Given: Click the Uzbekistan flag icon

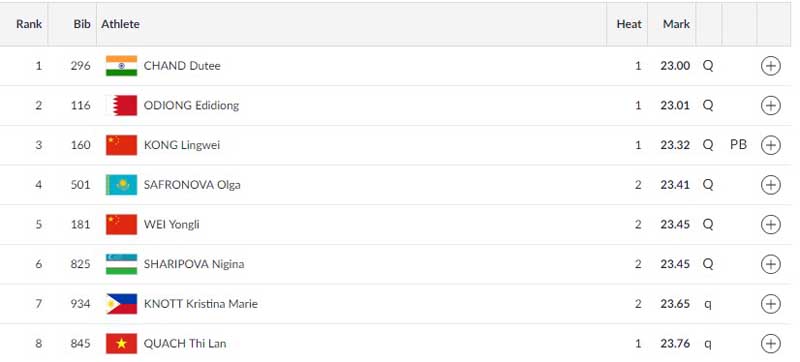Looking at the screenshot, I should (121, 264).
